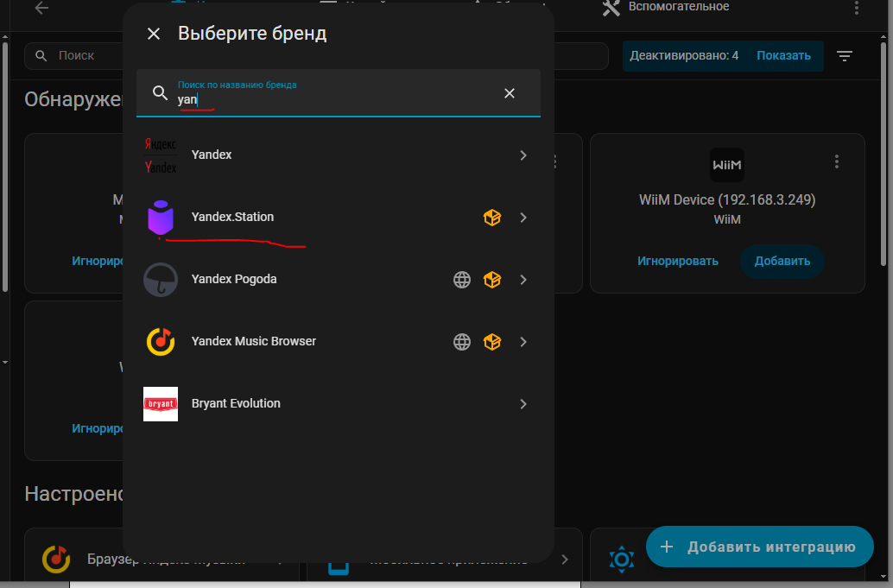Select the Yandex brand entry
893x588 pixels.
[x=339, y=155]
